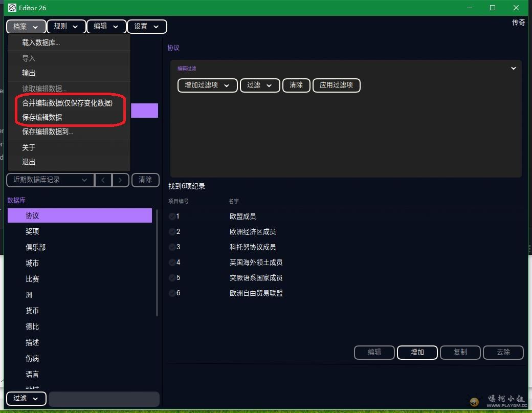This screenshot has height=413, width=532.
Task: Open the 规则 menu
Action: [x=66, y=26]
